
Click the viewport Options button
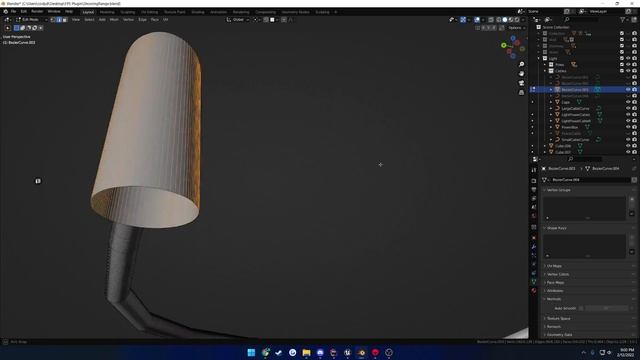coord(516,28)
